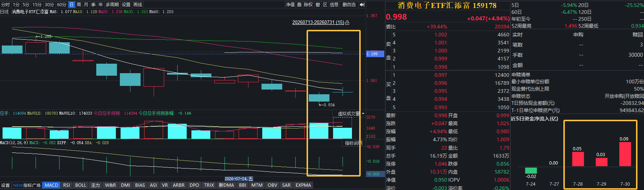Switch to the 年 yearly period
This screenshot has height=190, width=644.
pos(101,5)
